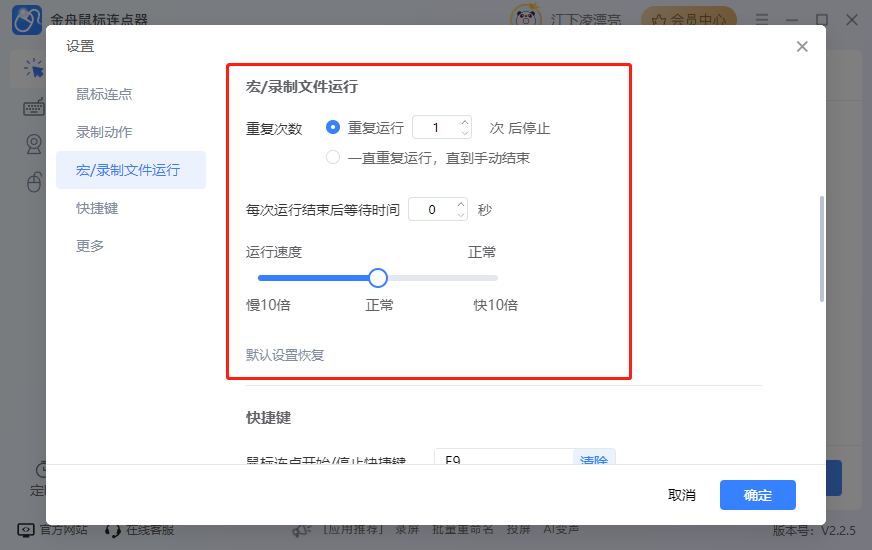Select 一直重复运行，直到手动结束 radio option
Viewport: 872px width, 550px height.
[x=333, y=158]
